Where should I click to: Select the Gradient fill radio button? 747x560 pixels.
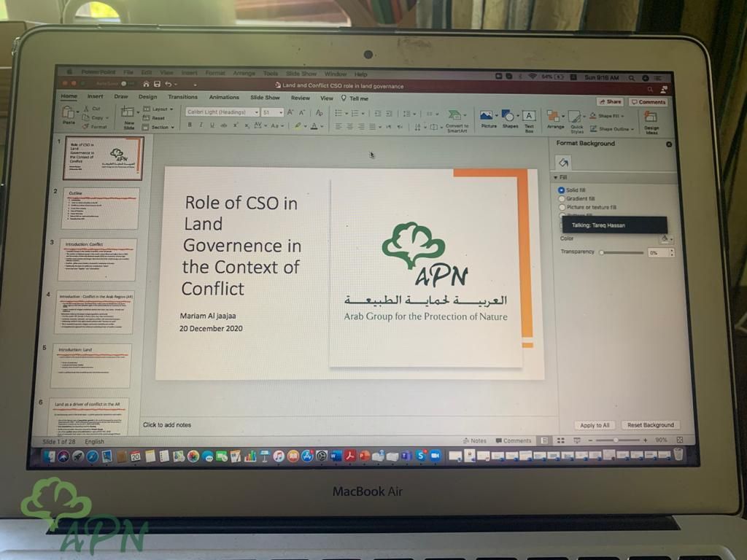point(562,198)
